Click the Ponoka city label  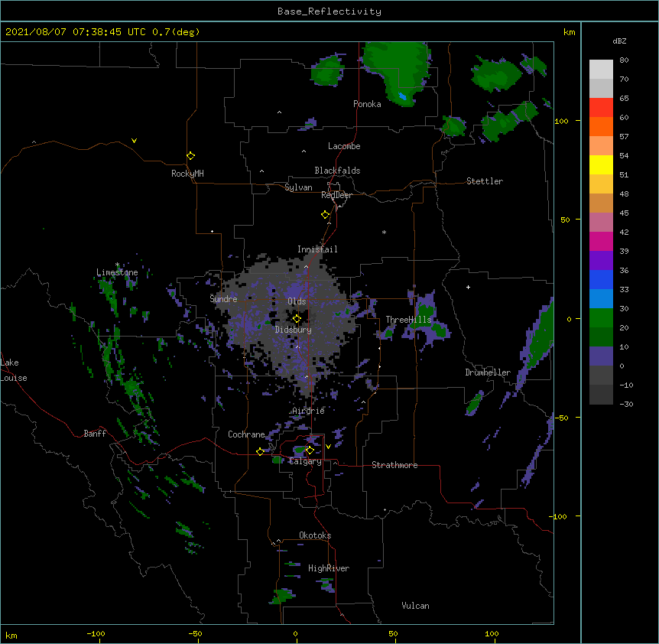pyautogui.click(x=367, y=104)
